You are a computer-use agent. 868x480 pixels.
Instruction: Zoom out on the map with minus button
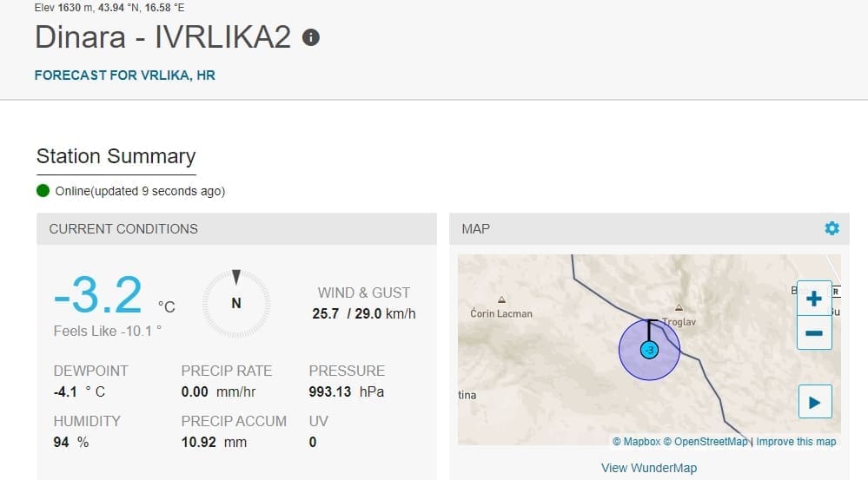click(814, 332)
